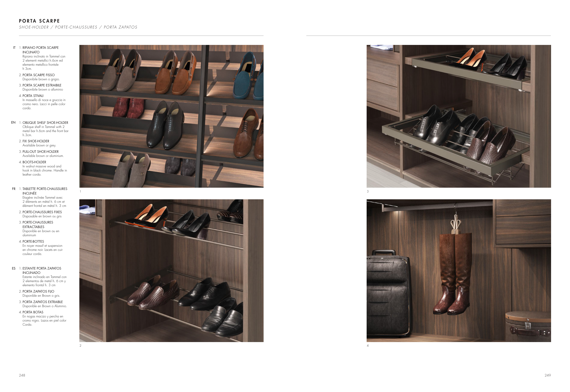
Task: Click the SHOE-HOLDER / PORTE-CHAUSSURES subtitle line
Action: 78,27
